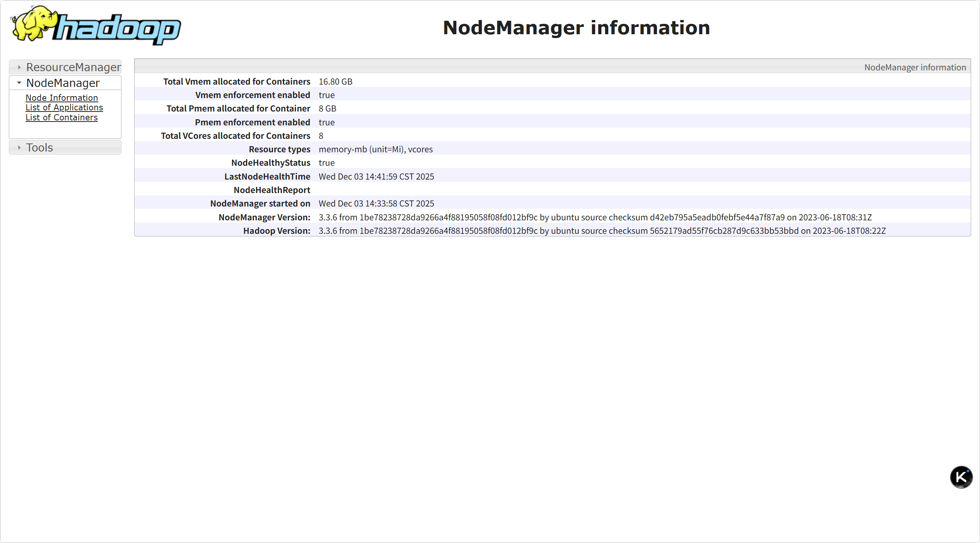980x543 pixels.
Task: Expand the Tools section arrow
Action: pos(19,148)
